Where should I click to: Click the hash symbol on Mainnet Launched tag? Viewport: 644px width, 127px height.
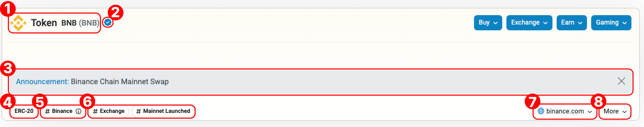tap(139, 111)
